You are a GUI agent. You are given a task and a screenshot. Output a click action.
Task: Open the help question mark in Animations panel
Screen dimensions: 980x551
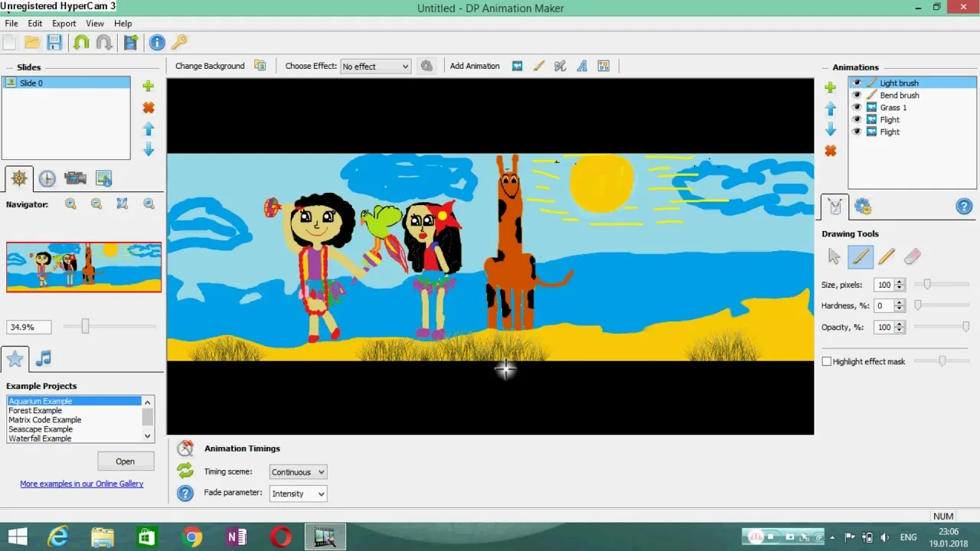pyautogui.click(x=964, y=206)
